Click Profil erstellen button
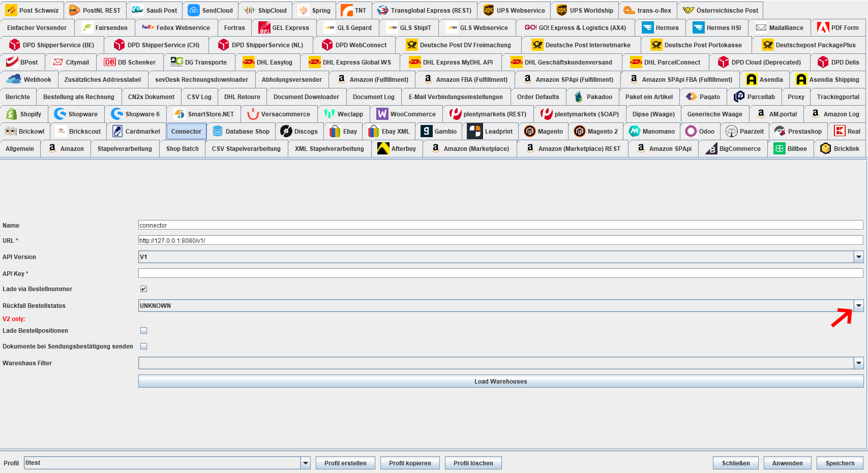 coord(345,463)
